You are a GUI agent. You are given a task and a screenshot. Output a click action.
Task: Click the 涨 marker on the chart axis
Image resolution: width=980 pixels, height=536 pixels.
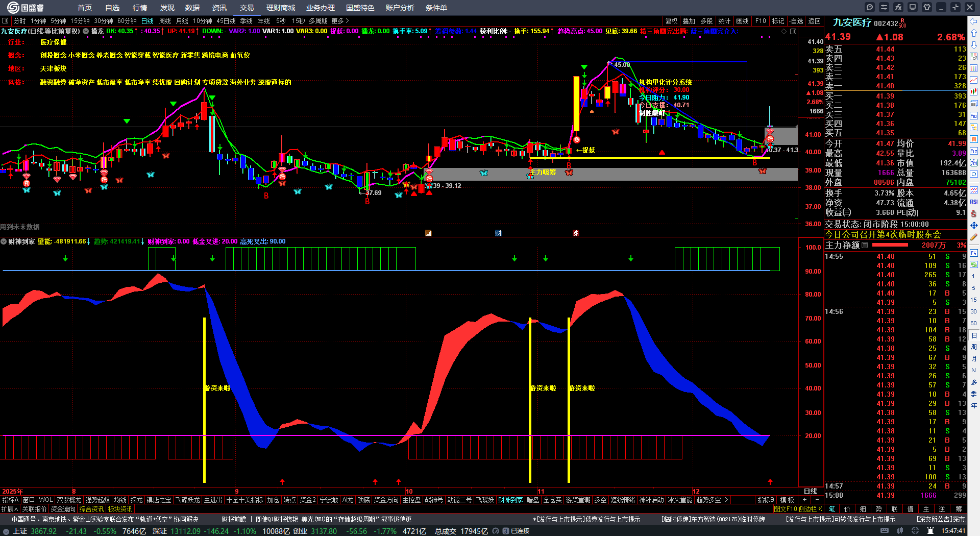tap(576, 233)
